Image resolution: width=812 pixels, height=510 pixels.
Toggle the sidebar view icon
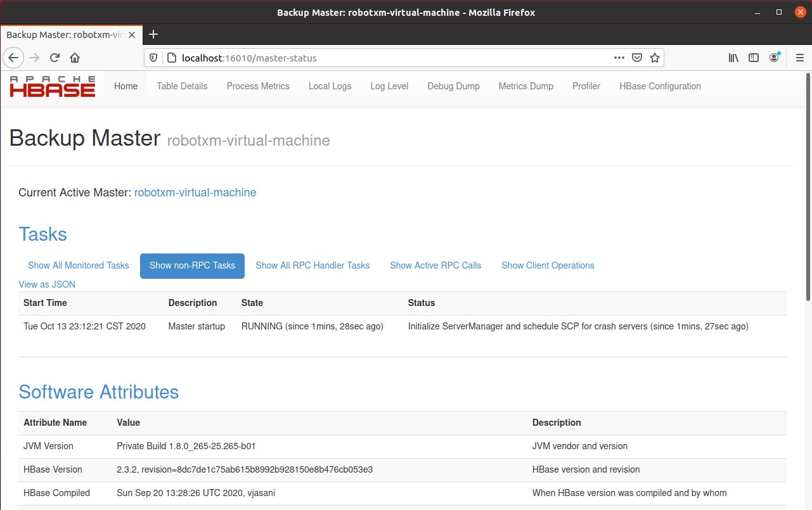754,58
